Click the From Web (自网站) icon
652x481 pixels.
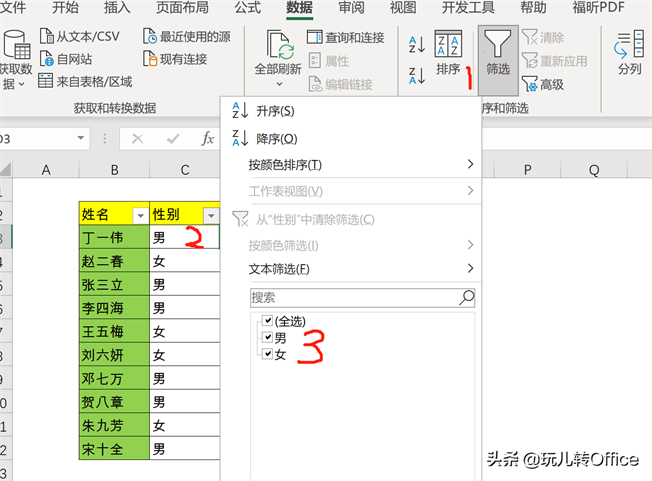coord(47,59)
